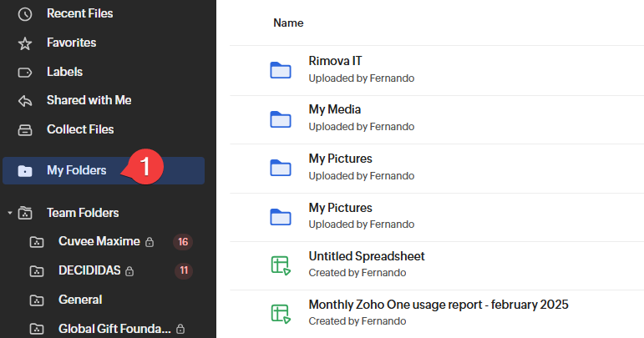
Task: Click the Labels tag icon
Action: [25, 72]
